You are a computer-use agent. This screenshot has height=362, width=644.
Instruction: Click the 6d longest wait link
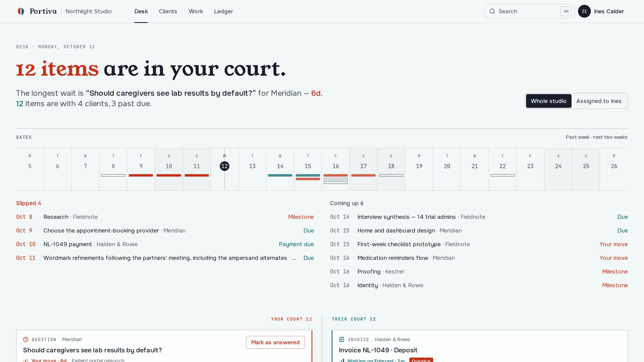tap(316, 93)
